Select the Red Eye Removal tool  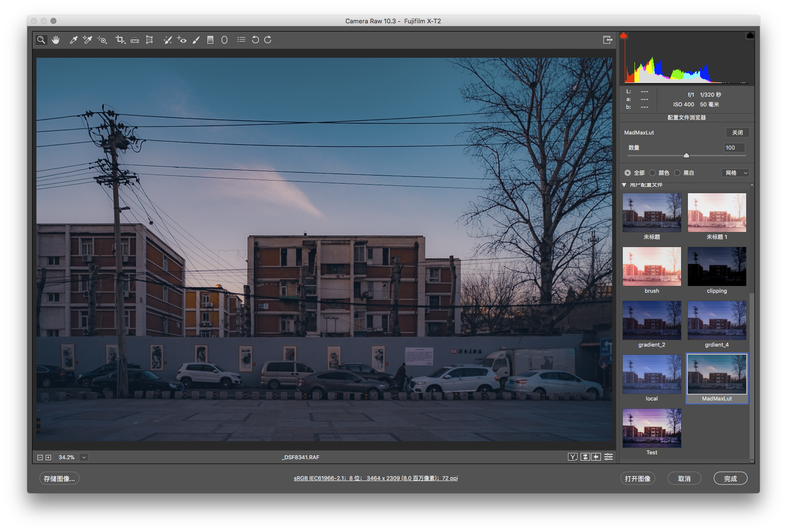click(182, 40)
